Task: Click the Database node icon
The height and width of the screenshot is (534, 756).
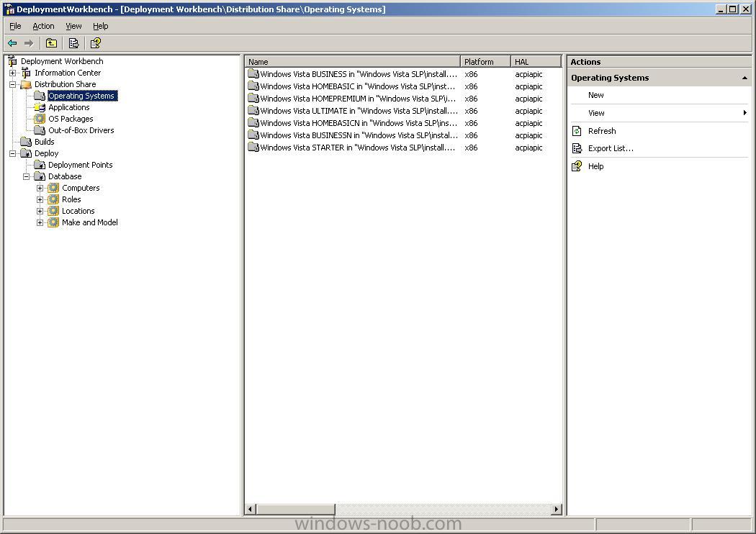Action: click(40, 176)
